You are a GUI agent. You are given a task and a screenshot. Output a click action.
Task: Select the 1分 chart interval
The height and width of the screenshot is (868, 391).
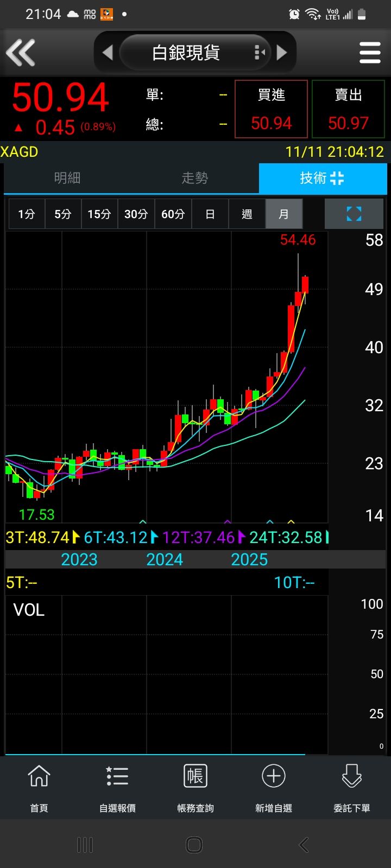26,214
